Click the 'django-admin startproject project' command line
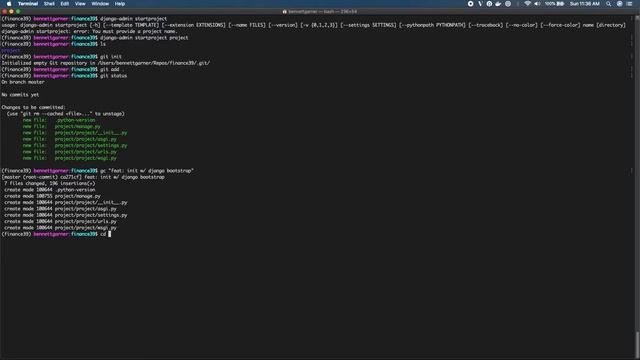 (95, 38)
